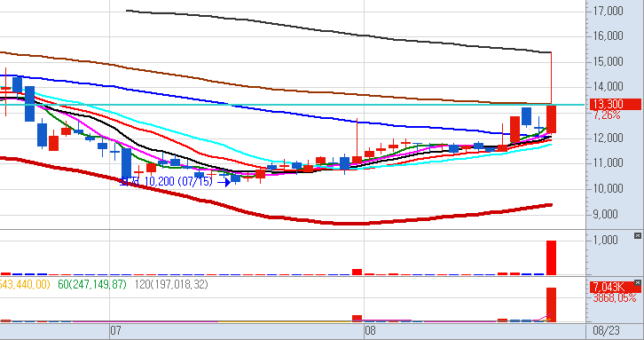
Task: Select the tall red bar beside 7,043K
Action: (x=551, y=304)
